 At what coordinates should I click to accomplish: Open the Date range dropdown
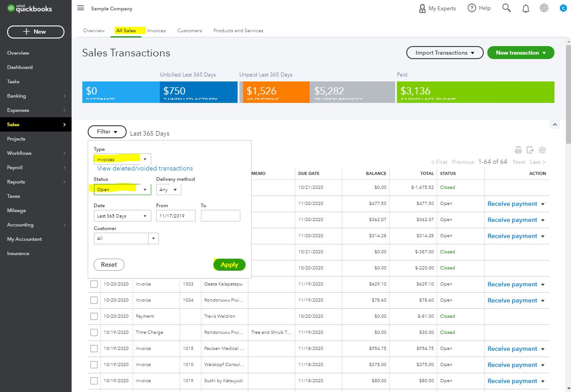(x=122, y=216)
